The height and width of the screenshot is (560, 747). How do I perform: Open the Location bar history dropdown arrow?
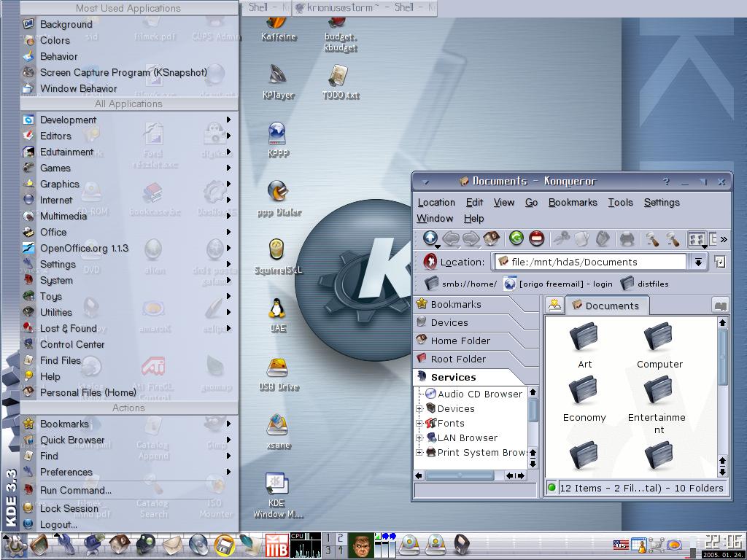[698, 262]
